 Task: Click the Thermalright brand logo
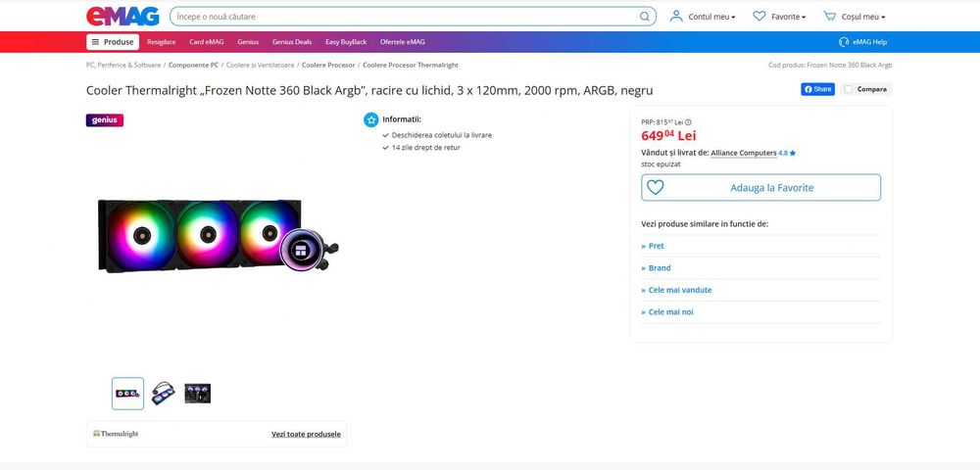point(116,434)
